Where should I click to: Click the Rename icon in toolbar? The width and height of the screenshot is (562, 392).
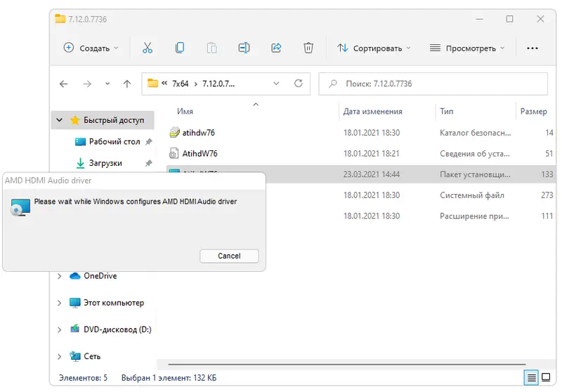click(x=244, y=48)
